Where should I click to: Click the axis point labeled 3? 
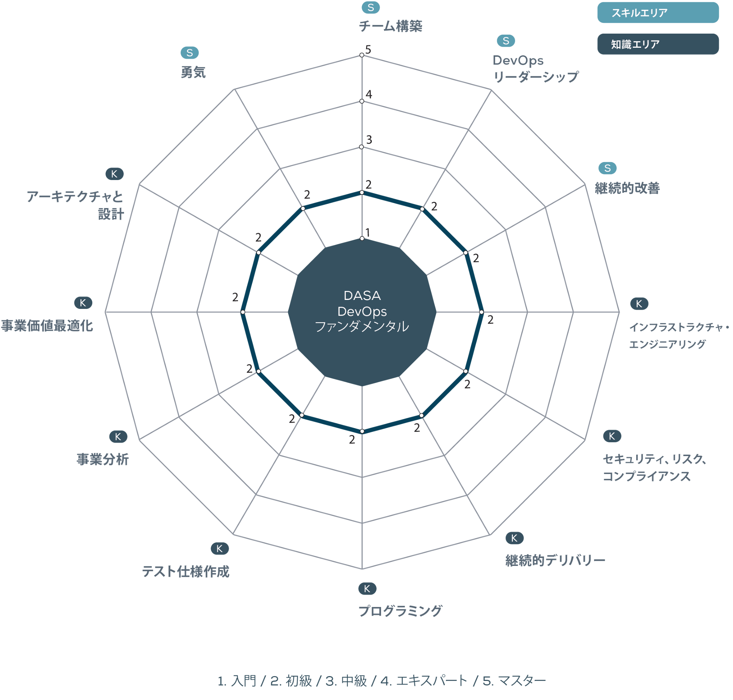pyautogui.click(x=361, y=147)
